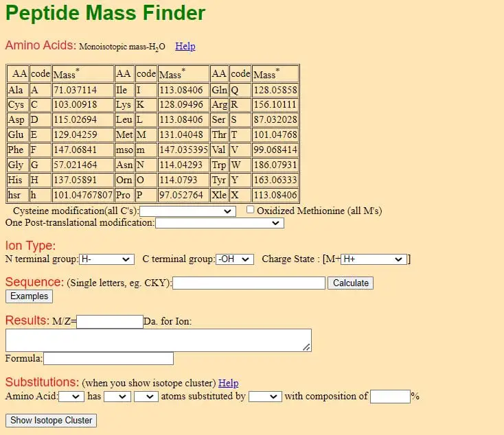Open the first dropdown after 'has'

pyautogui.click(x=117, y=397)
